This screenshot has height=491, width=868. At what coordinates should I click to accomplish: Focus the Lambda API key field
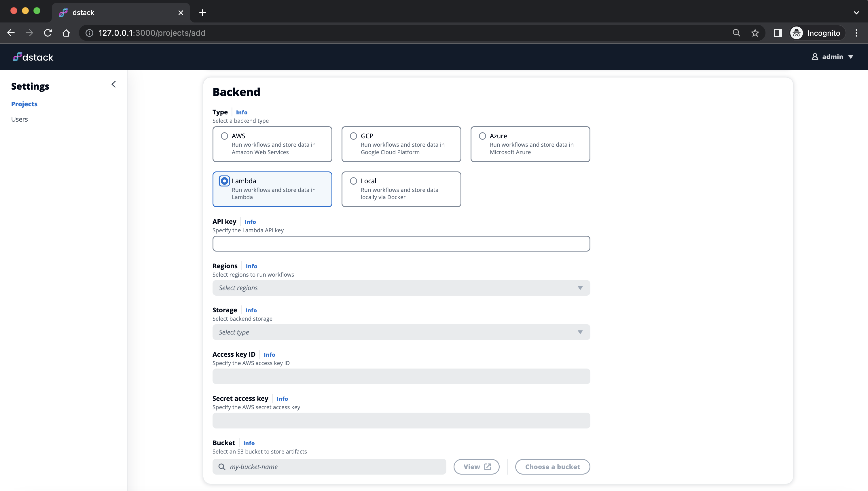(x=401, y=243)
